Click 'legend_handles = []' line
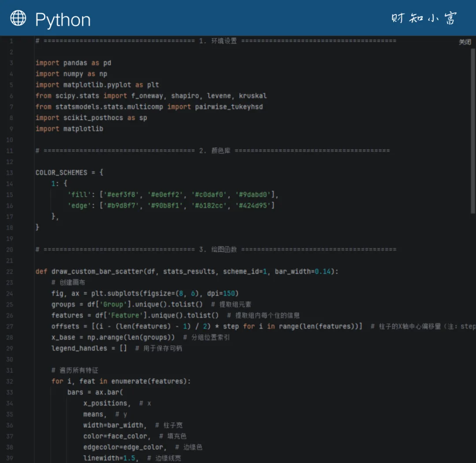Viewport: 476px width, 463px height. point(89,348)
